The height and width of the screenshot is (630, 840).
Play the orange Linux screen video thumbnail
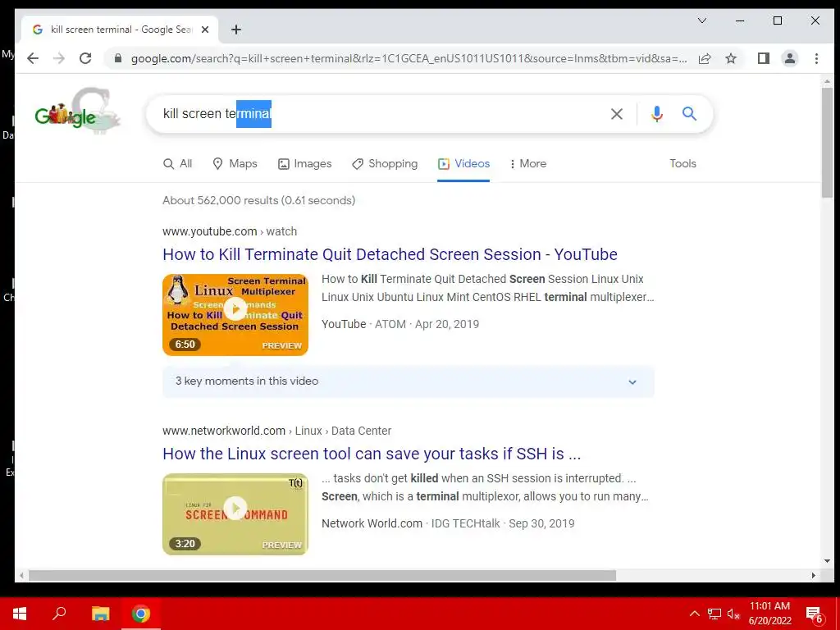coord(235,314)
